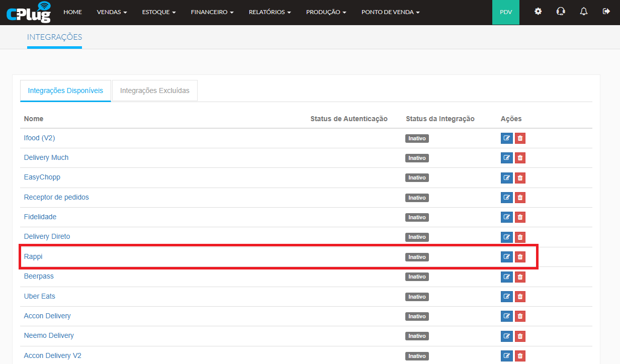This screenshot has height=364, width=620.
Task: Edit the EasyChopp integration
Action: (x=507, y=177)
